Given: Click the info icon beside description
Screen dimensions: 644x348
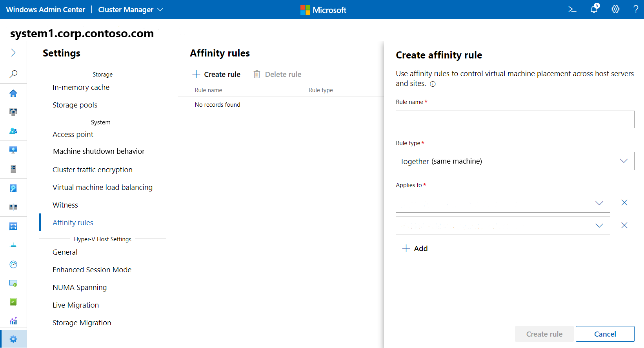Looking at the screenshot, I should (433, 84).
